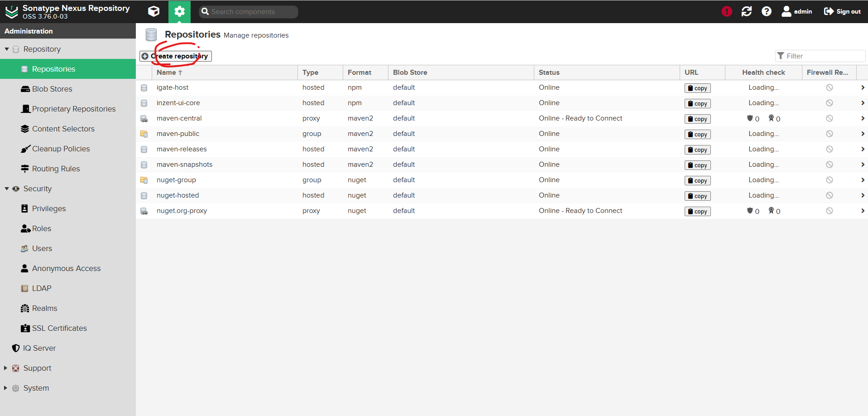868x416 pixels.
Task: Click the refresh icon in the header
Action: tap(746, 11)
